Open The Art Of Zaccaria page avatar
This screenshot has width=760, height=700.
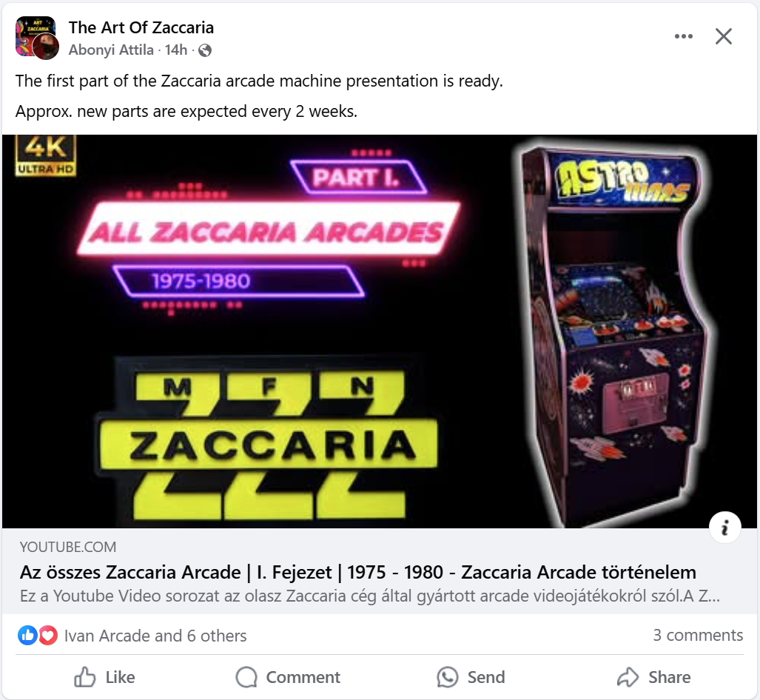tap(37, 38)
